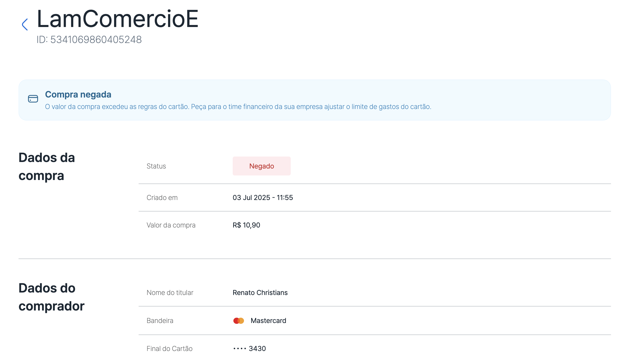Image resolution: width=620 pixels, height=364 pixels.
Task: Click the Status field label
Action: point(156,166)
